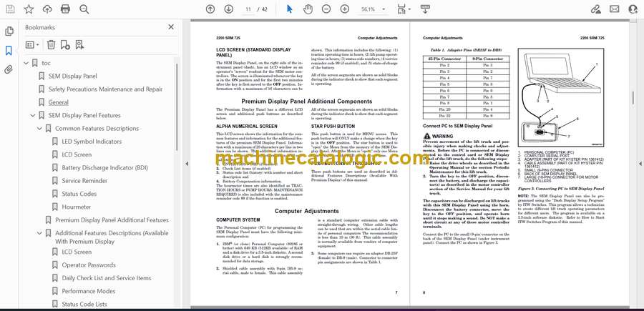Click the Save file icon
Image resolution: width=644 pixels, height=311 pixels.
click(10, 9)
